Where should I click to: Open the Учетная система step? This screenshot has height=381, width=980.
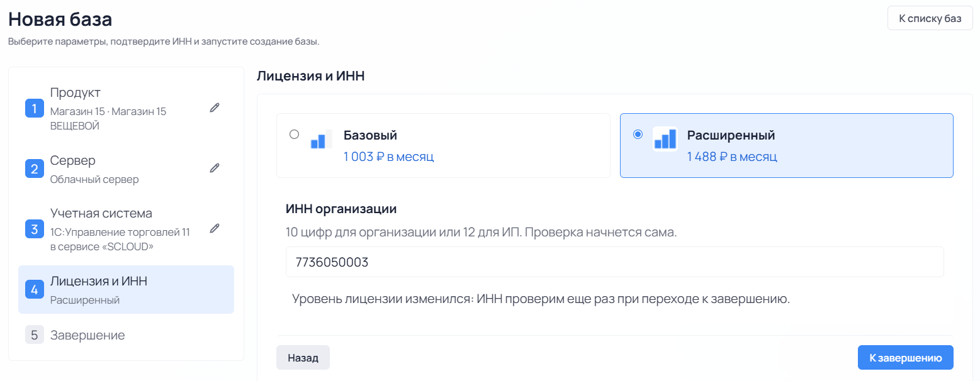point(126,229)
